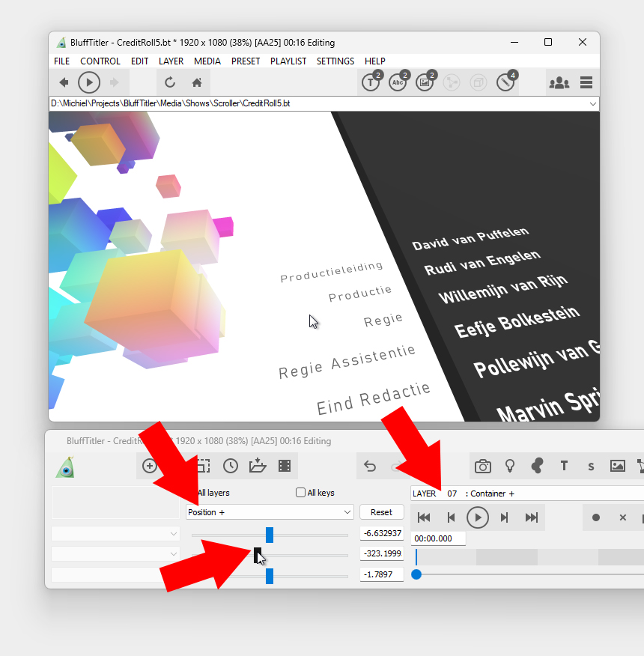Jump to the first key
The height and width of the screenshot is (656, 644).
424,517
